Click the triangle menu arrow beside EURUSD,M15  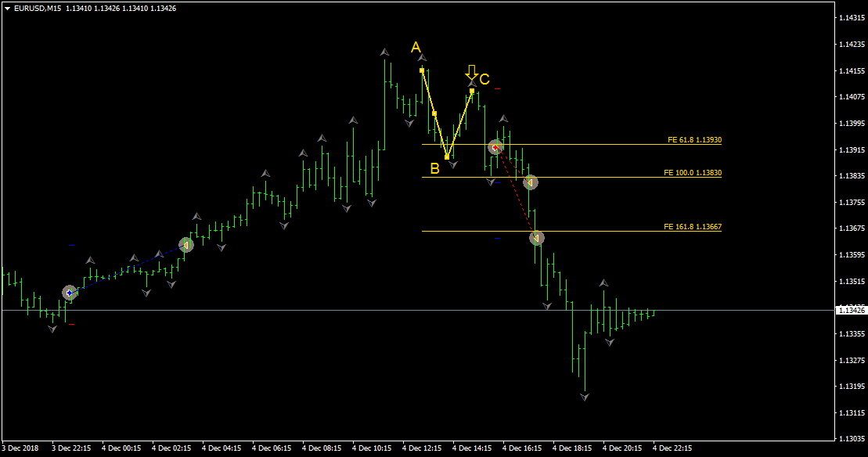tap(8, 9)
